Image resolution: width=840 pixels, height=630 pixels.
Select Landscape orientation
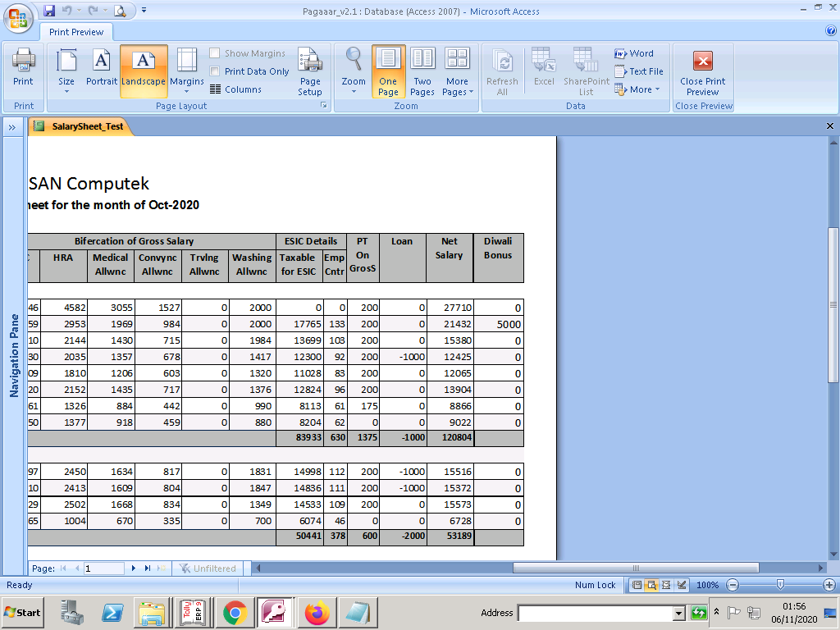point(144,71)
